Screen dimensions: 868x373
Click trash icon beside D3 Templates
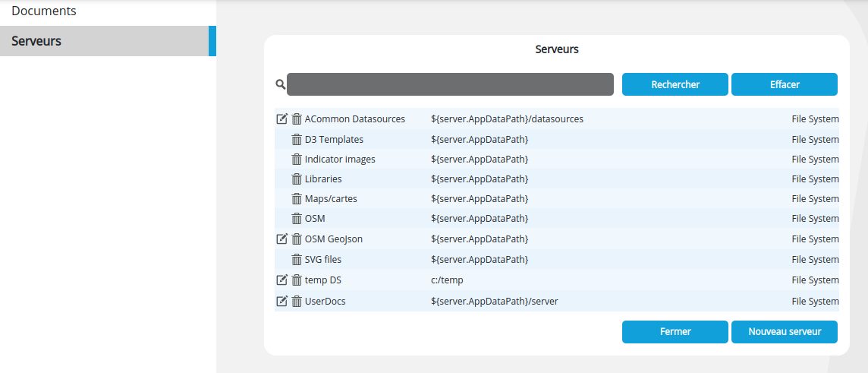point(297,140)
